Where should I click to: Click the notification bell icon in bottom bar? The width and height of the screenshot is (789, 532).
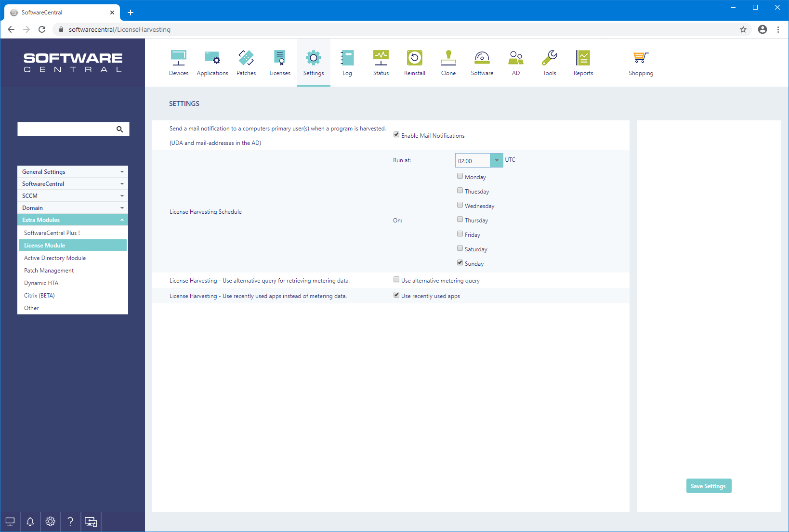tap(30, 521)
